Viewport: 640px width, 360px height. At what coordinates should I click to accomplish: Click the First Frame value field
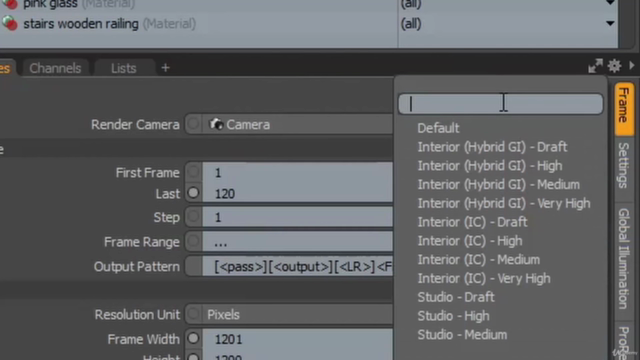298,173
